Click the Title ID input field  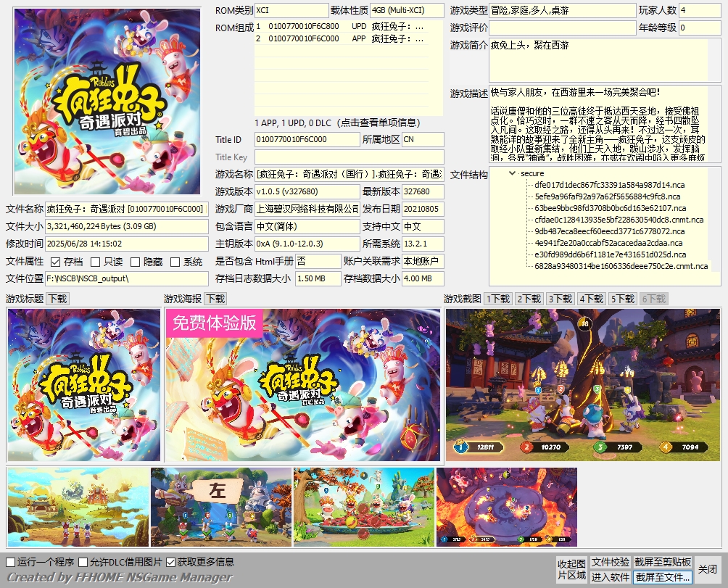pos(307,140)
